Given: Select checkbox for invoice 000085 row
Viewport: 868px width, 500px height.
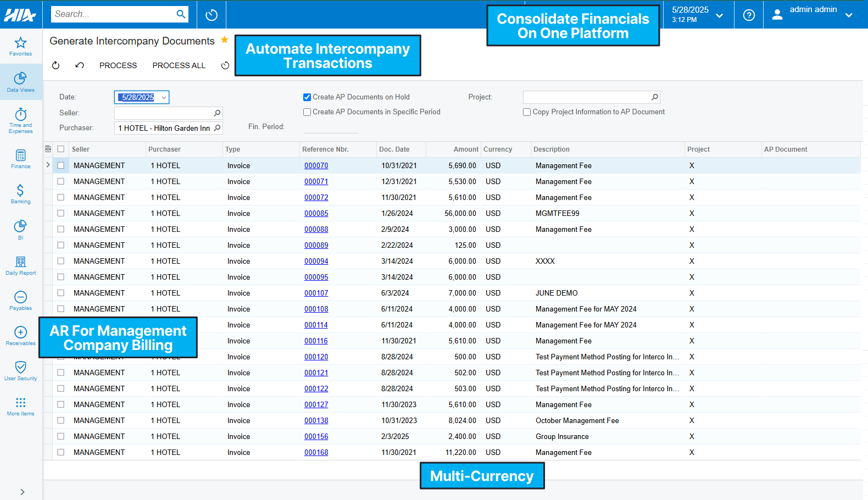Looking at the screenshot, I should click(61, 213).
